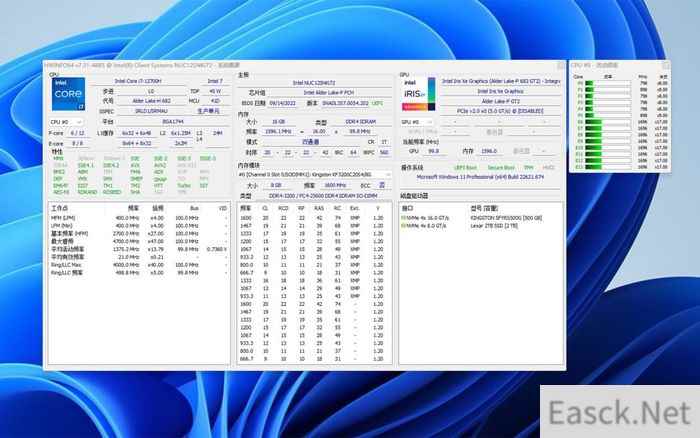
Task: Select the 基本频率 (HFM) row
Action: pos(139,234)
